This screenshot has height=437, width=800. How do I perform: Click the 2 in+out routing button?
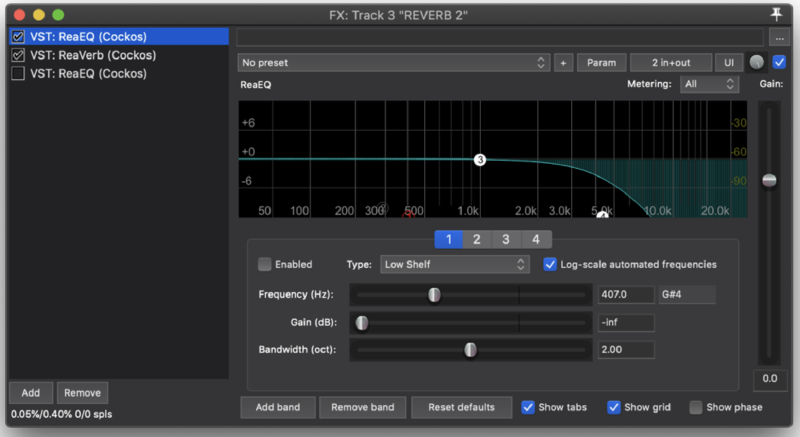tap(671, 63)
